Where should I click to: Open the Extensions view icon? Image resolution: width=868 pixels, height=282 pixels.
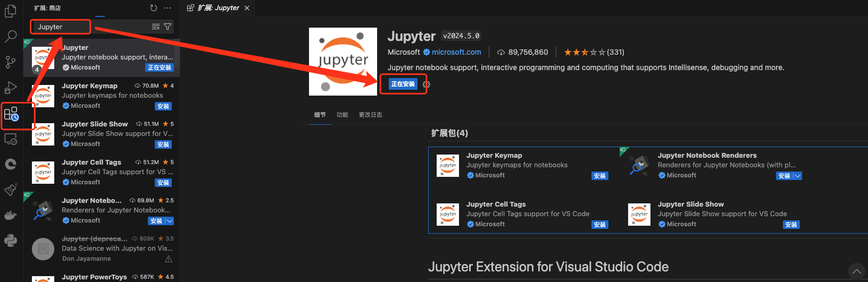[11, 114]
